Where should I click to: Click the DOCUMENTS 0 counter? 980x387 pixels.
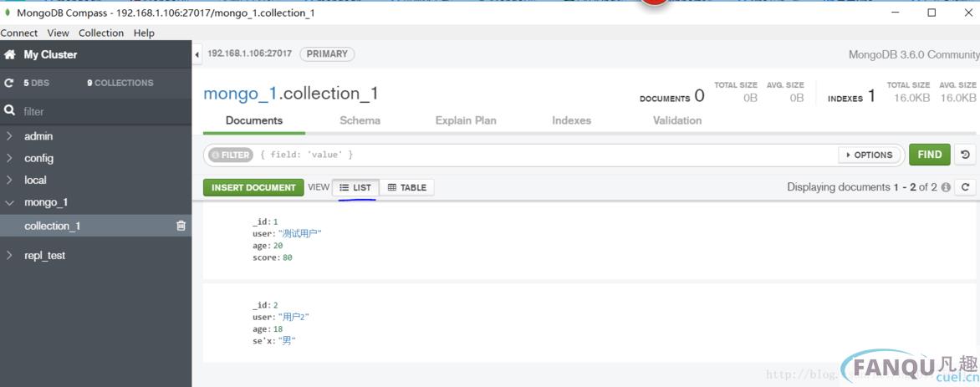point(672,97)
